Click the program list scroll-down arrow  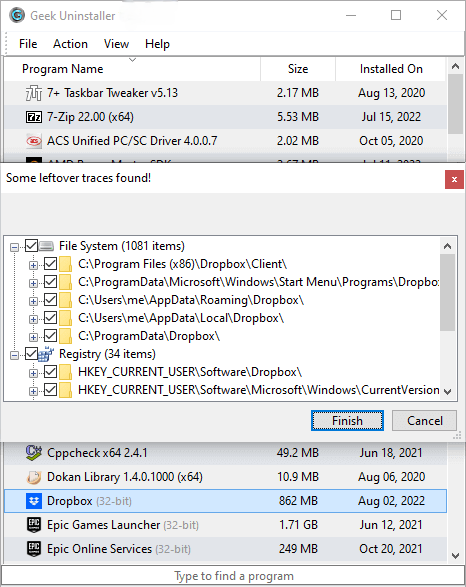coord(455,556)
